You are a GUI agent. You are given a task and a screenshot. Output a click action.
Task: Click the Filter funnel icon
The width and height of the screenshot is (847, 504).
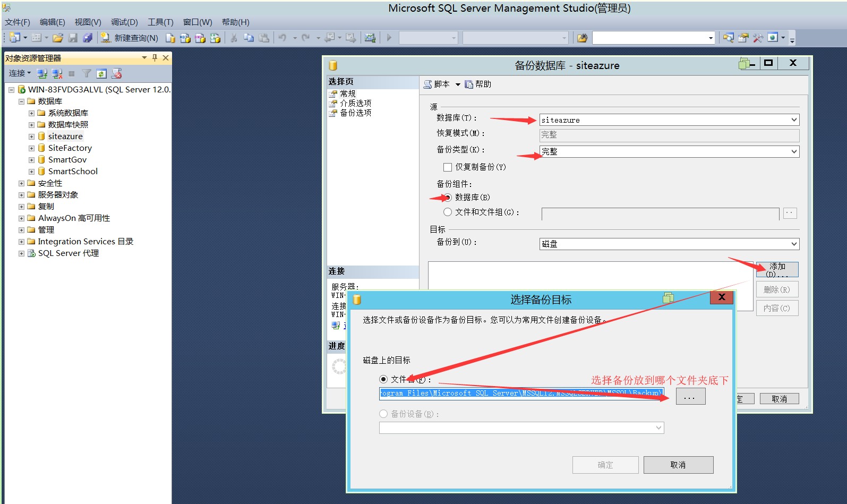(x=87, y=73)
